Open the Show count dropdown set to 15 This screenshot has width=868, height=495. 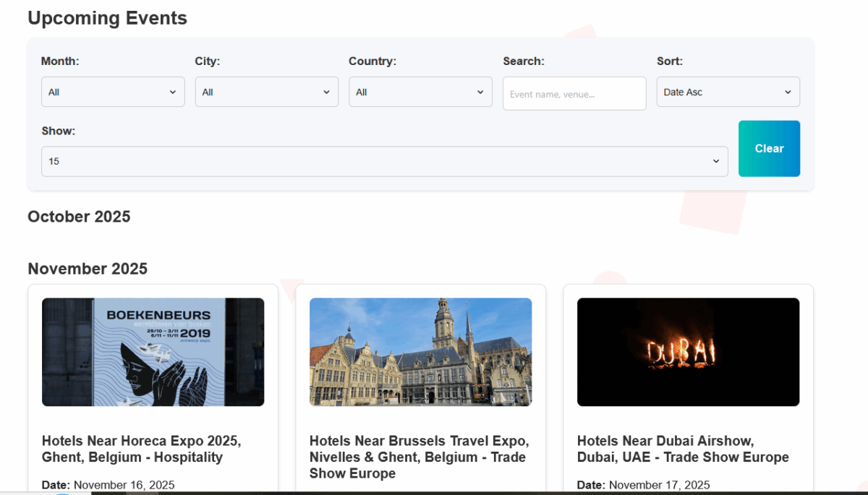click(x=384, y=161)
